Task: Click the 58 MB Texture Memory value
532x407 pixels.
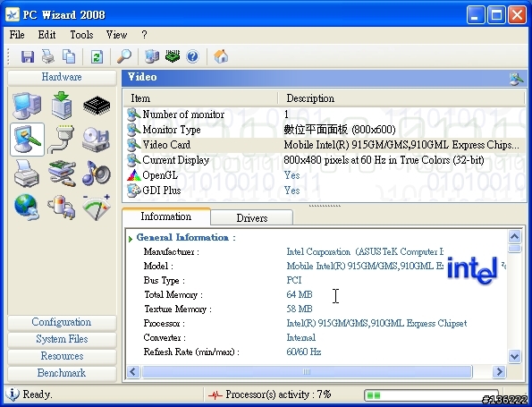Action: (x=300, y=309)
